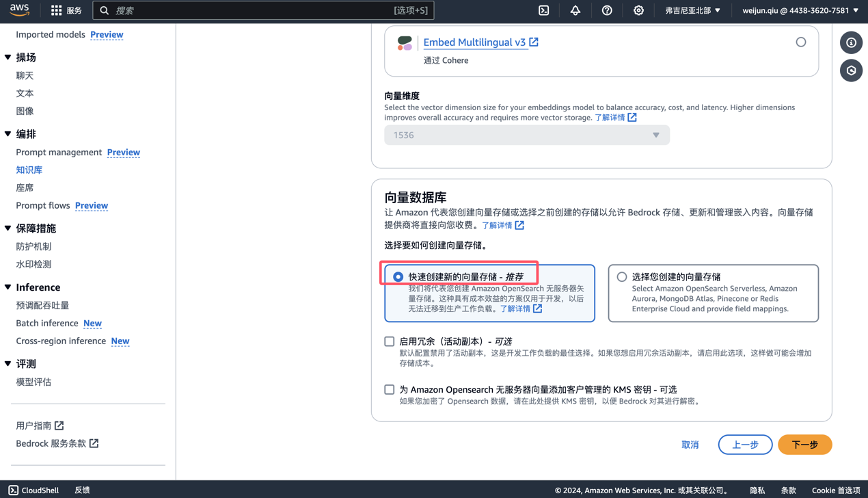Go to 知识库 in sidebar
The width and height of the screenshot is (868, 498).
click(x=29, y=170)
